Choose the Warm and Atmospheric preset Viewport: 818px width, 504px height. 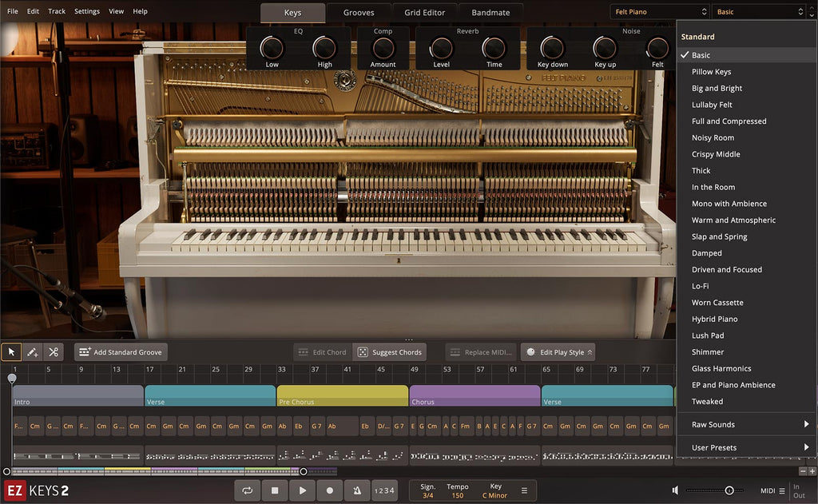coord(747,220)
